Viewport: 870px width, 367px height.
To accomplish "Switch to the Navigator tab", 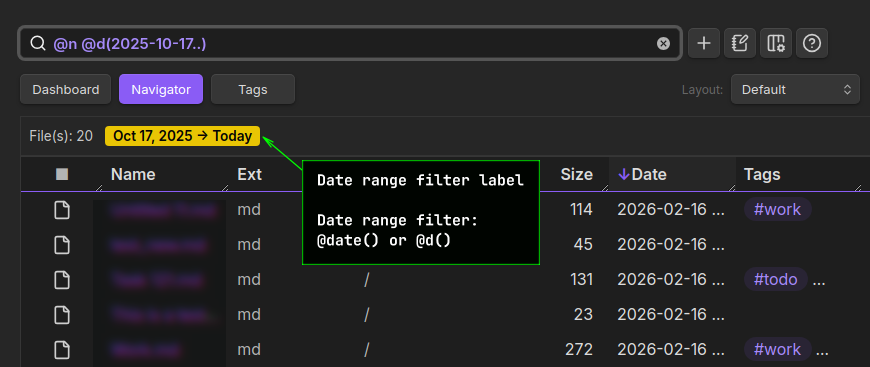I will pos(161,89).
